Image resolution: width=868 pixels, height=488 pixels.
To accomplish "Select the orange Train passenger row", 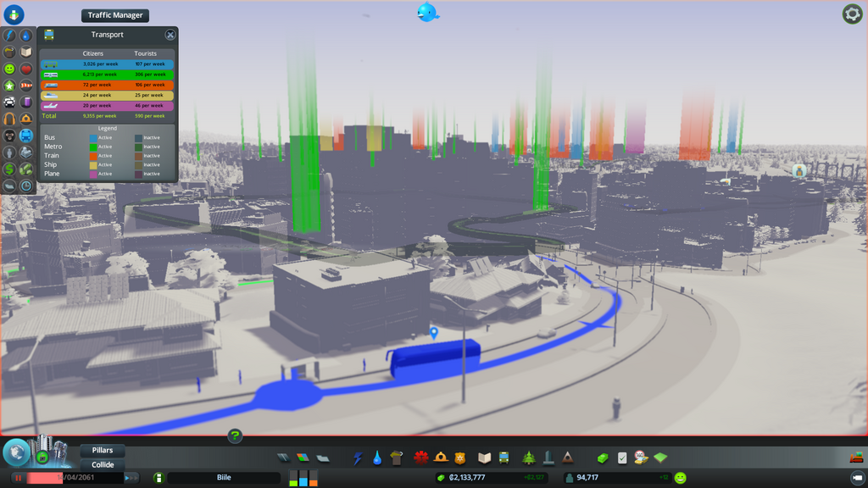I will 108,86.
